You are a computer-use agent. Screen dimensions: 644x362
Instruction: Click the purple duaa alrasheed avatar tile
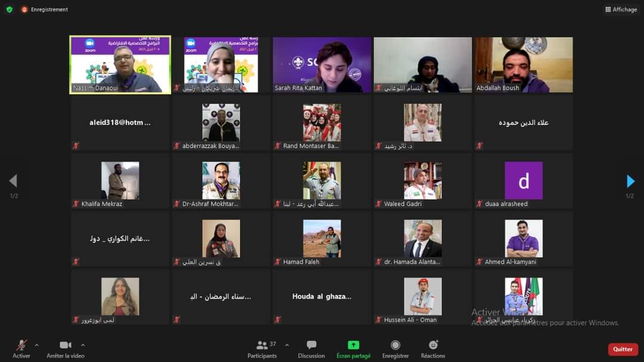tap(524, 181)
